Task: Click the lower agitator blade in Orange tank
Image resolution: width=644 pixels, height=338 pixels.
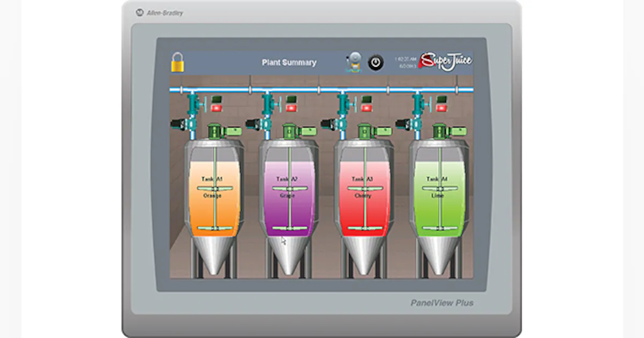Action: (x=215, y=229)
